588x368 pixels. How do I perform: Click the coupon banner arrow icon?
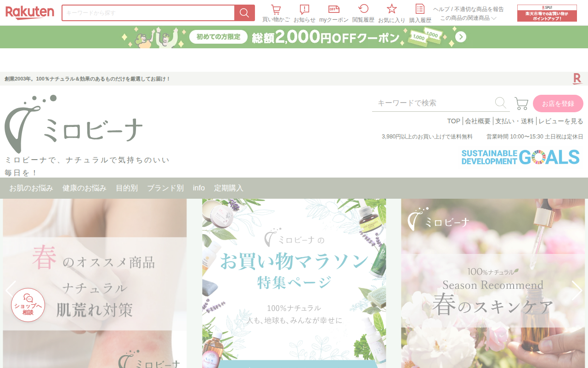(x=461, y=37)
